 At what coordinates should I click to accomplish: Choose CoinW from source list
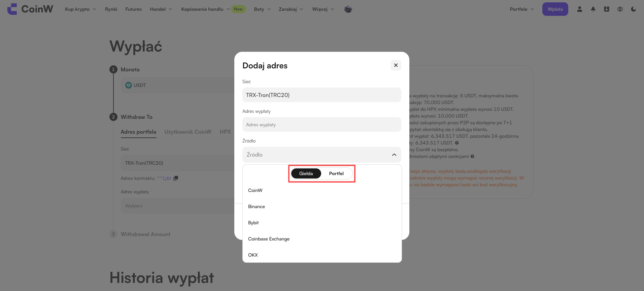click(322, 190)
